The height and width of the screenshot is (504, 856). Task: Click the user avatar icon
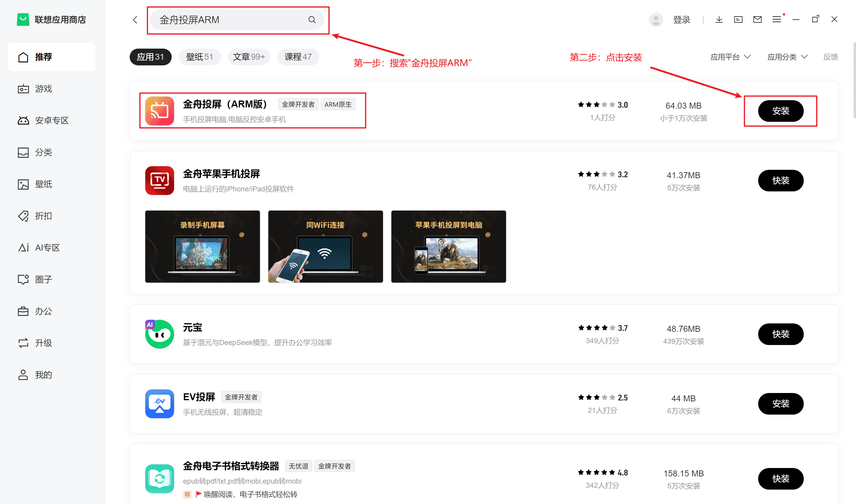point(656,20)
